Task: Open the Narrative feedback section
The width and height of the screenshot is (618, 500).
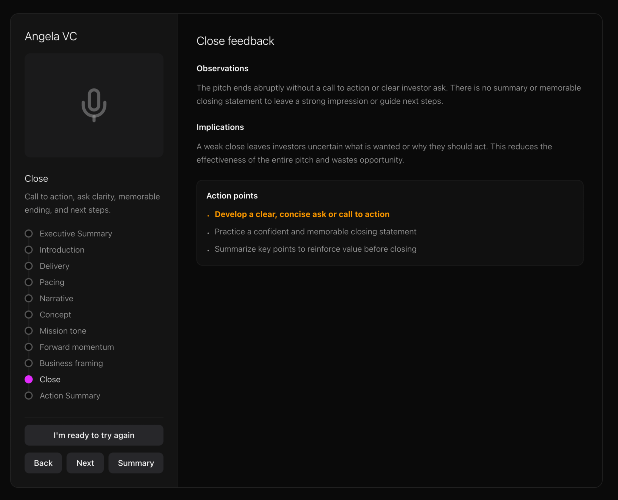Action: coord(56,298)
